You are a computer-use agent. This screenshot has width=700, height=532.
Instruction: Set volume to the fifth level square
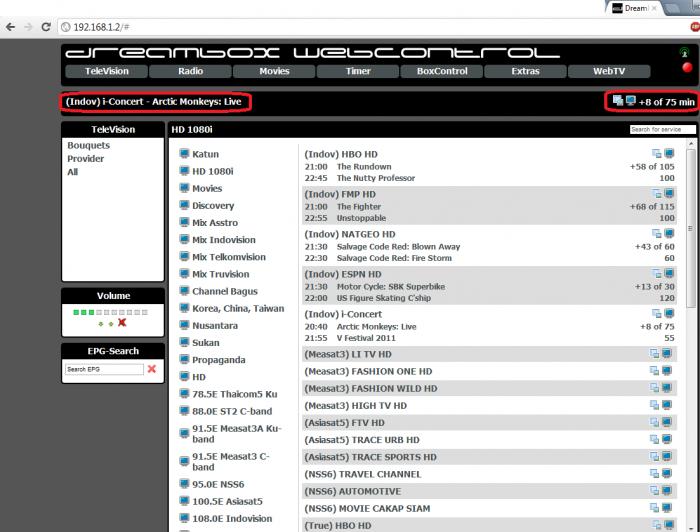click(x=107, y=312)
